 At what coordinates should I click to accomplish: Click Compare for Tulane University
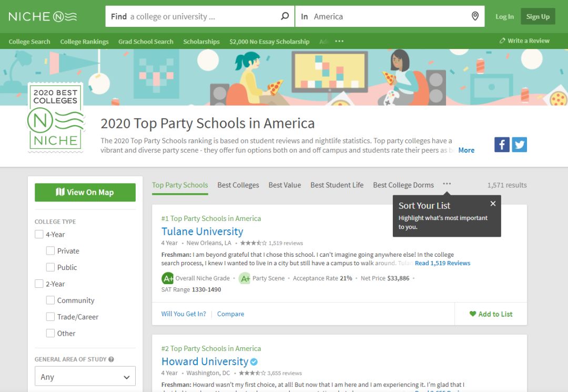[x=231, y=314]
